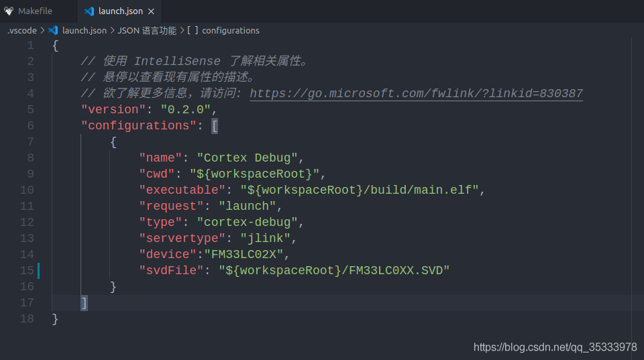Click the highlighted closing square bracket
The width and height of the screenshot is (644, 360).
coord(85,304)
